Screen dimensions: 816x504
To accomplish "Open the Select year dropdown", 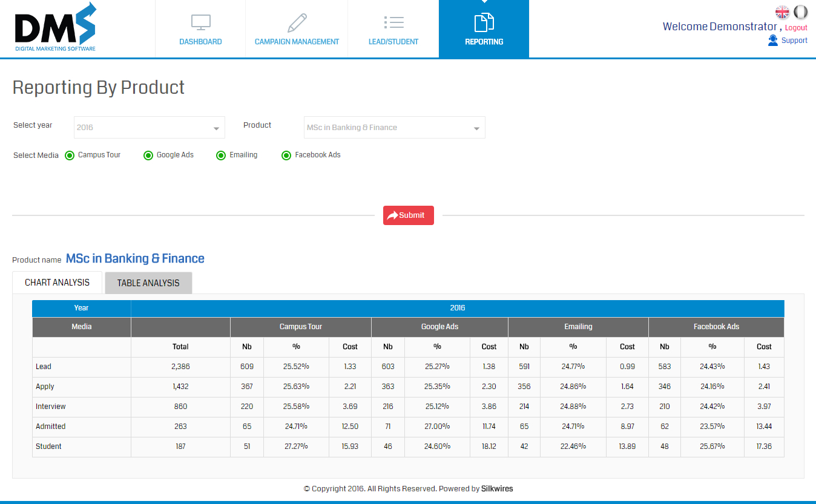I will click(149, 128).
